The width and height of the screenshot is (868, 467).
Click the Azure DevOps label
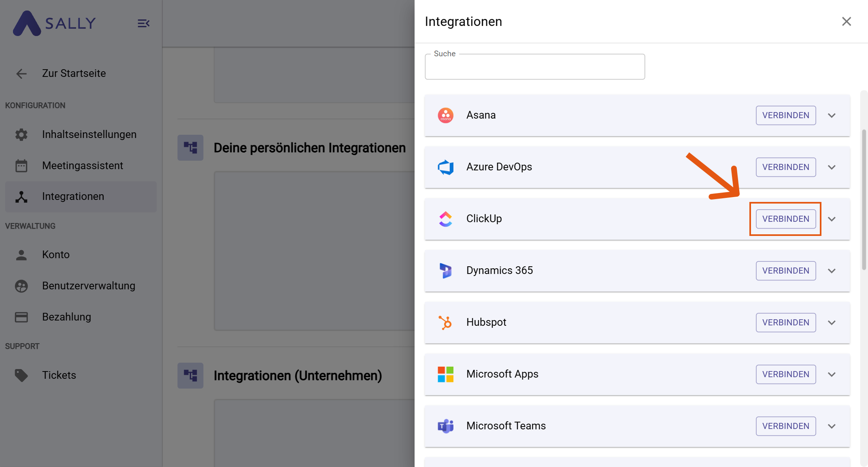499,167
